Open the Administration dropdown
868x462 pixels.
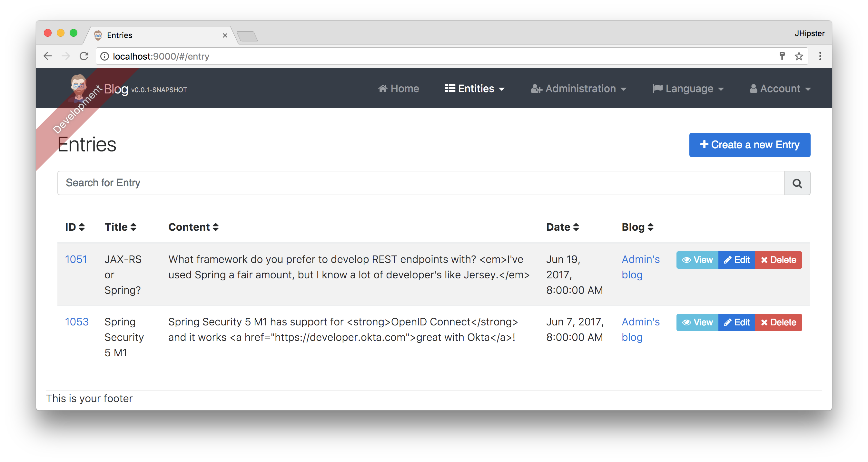578,89
